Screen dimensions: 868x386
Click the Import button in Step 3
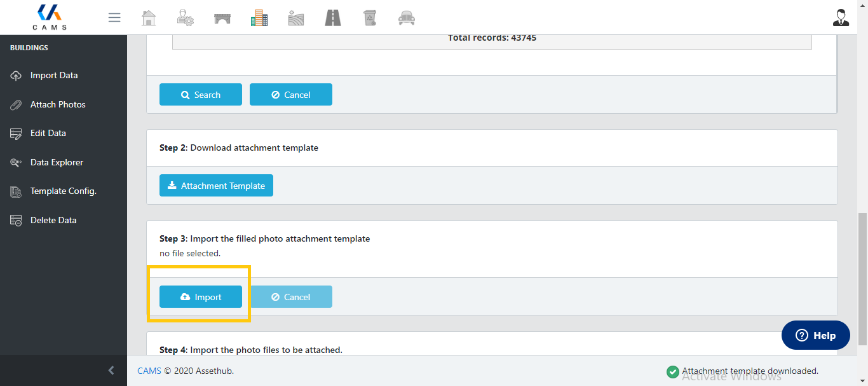coord(201,297)
